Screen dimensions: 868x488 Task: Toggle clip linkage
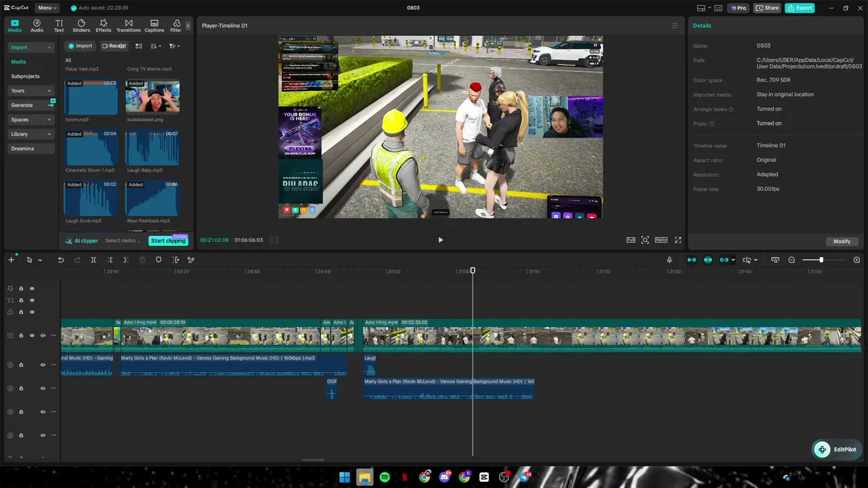pos(724,260)
